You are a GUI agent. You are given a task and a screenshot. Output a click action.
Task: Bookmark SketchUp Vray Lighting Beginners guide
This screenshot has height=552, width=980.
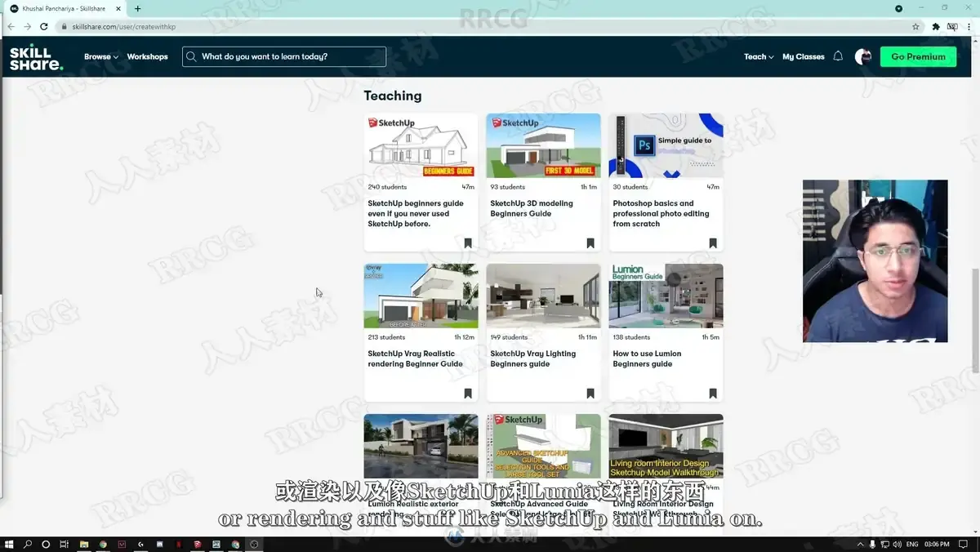[590, 394]
